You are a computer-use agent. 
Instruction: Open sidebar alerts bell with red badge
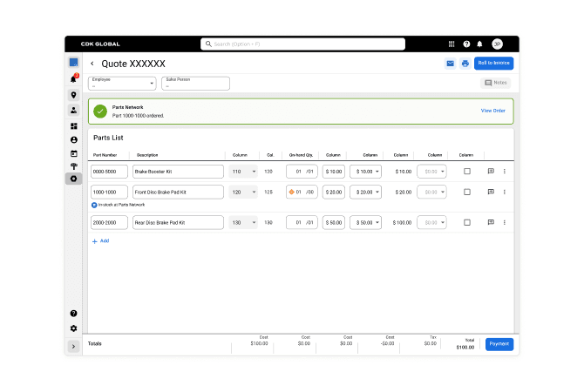tap(74, 78)
